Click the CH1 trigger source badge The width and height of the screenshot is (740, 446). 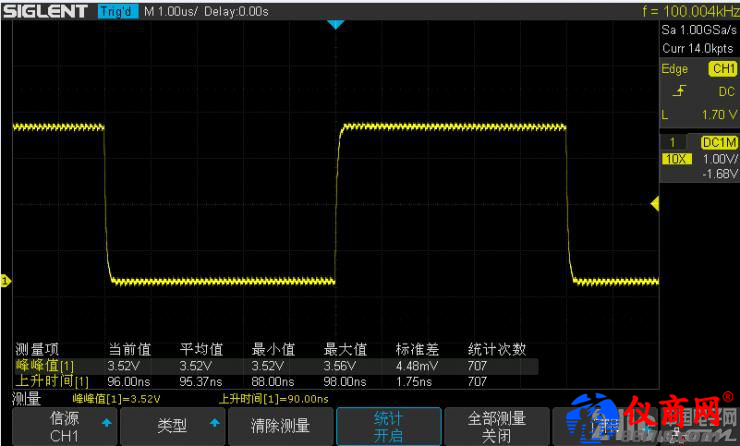722,69
